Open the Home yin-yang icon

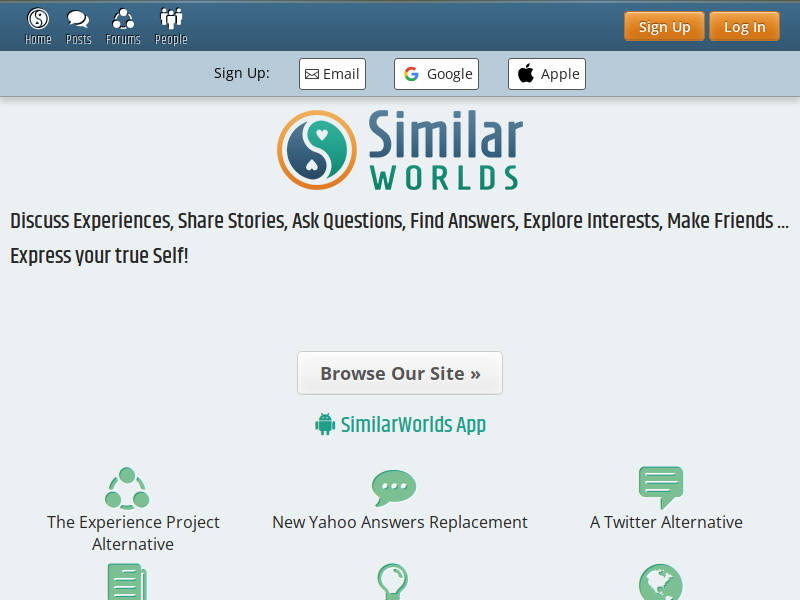(x=38, y=19)
